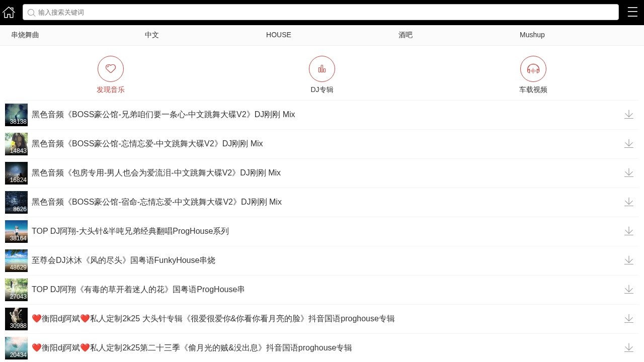Click the thumbnail of the 48629-play track
The image size is (644, 362).
click(x=17, y=260)
